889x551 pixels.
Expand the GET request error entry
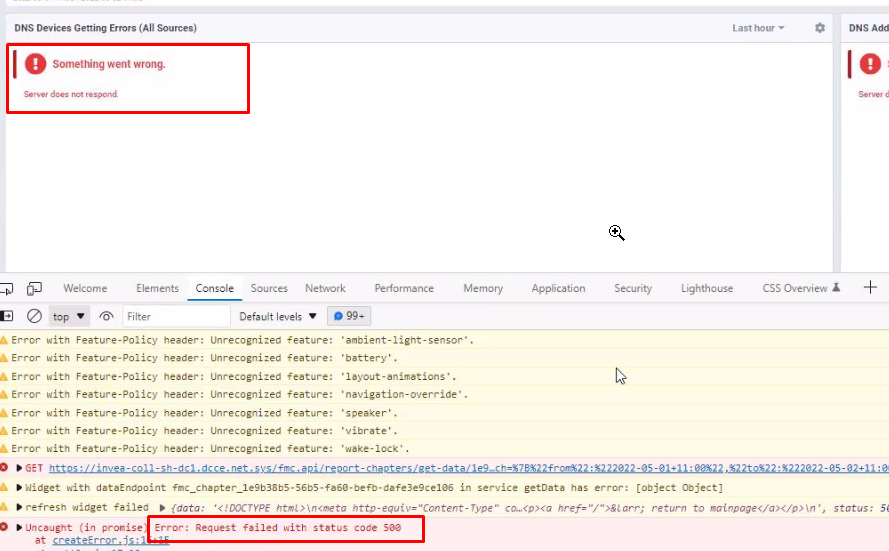19,468
